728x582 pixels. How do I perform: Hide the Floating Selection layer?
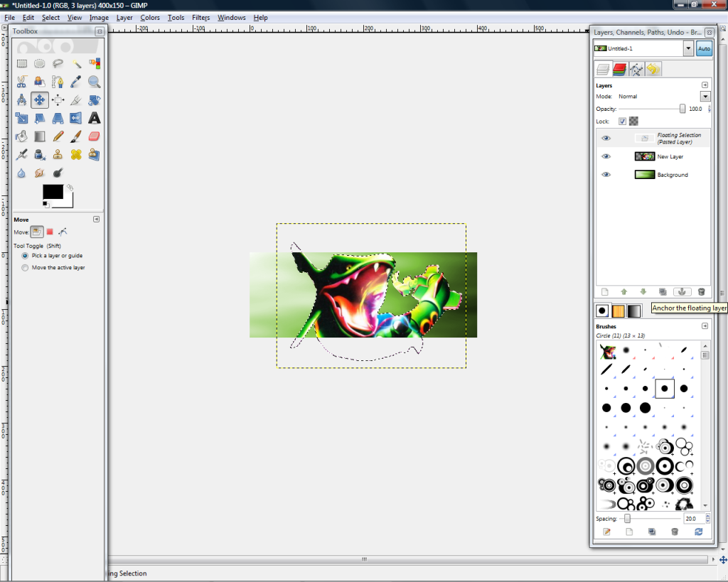coord(606,139)
